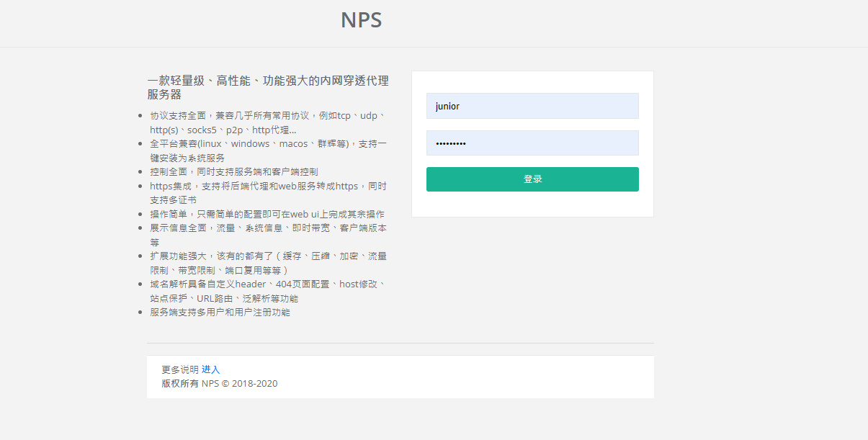
Task: Focus the masked password input field
Action: coord(532,143)
